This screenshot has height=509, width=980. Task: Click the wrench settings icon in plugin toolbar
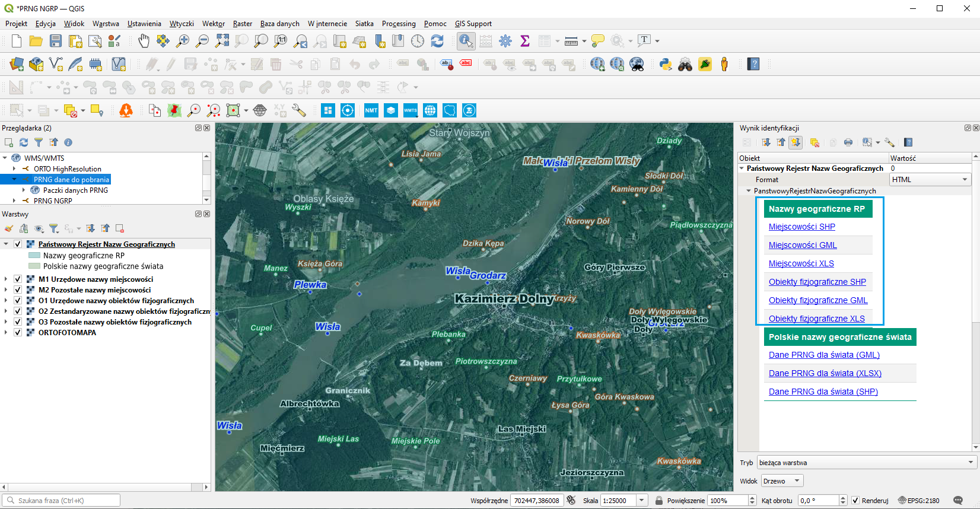pyautogui.click(x=299, y=110)
